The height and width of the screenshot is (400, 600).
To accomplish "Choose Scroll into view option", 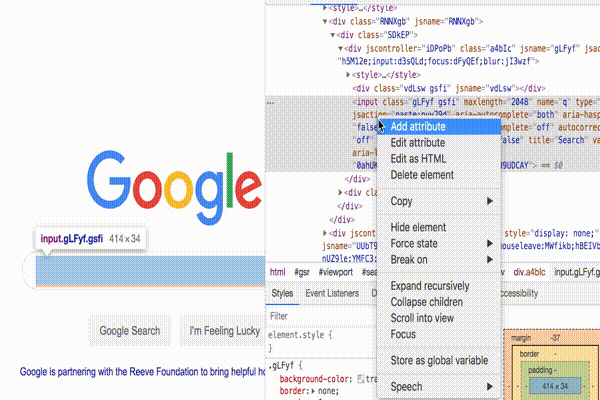I will (x=439, y=318).
